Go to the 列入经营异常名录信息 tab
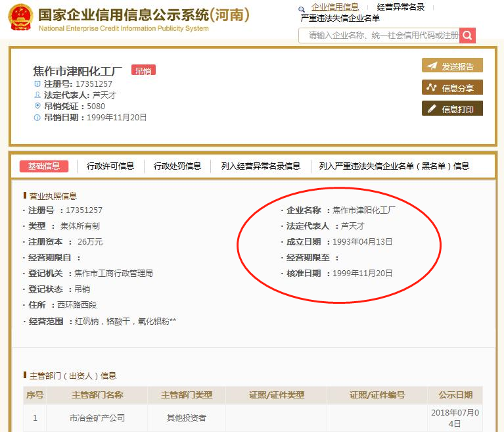This screenshot has width=504, height=432. [x=260, y=166]
